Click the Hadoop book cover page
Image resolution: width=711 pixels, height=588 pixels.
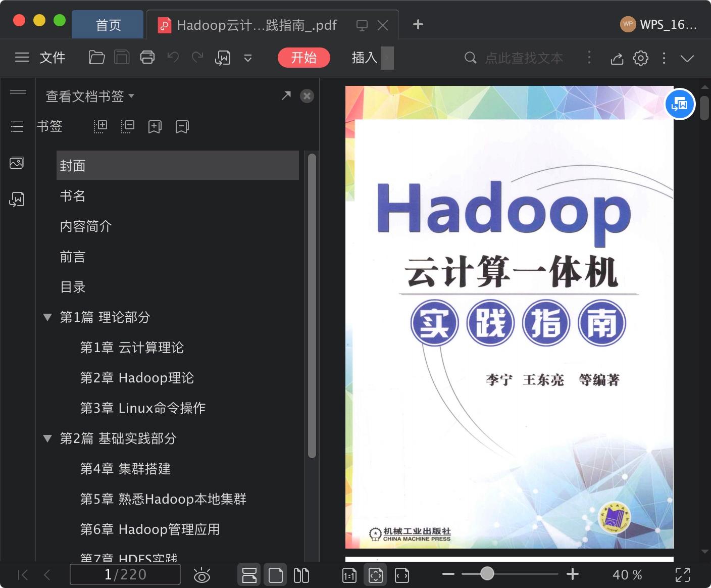pos(509,317)
